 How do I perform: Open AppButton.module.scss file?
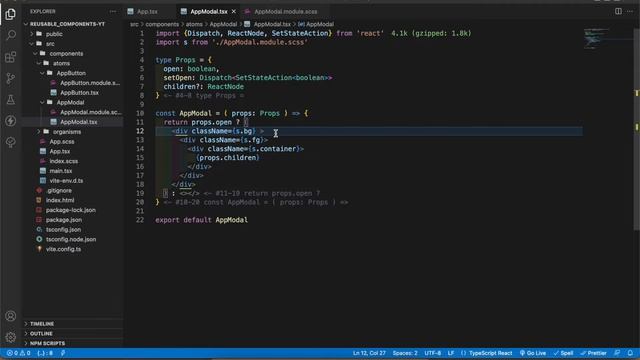90,83
